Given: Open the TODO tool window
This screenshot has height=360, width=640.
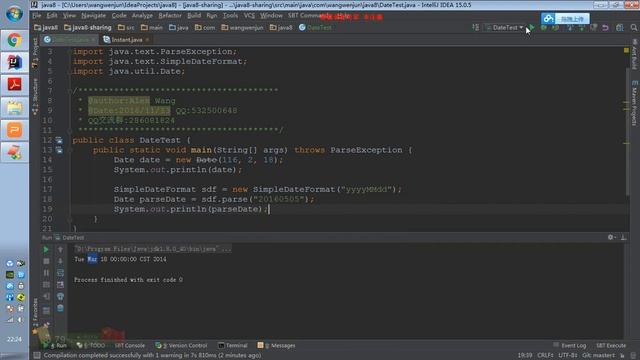Looking at the screenshot, I should click(91, 345).
